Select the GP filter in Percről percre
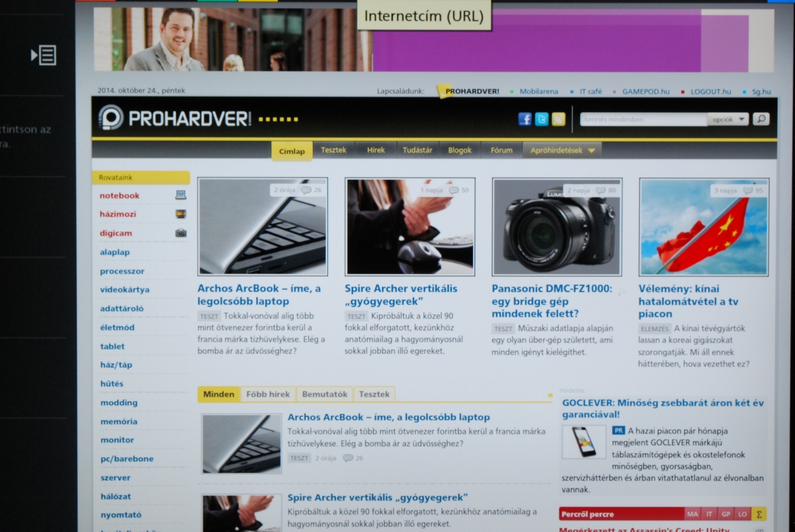Screen dimensions: 795x532 coord(726,515)
